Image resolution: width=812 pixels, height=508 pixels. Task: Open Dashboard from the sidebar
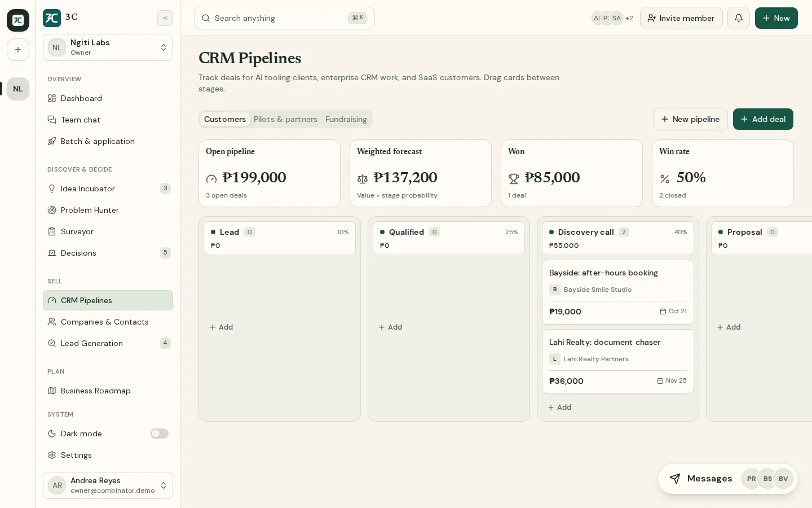108,98
